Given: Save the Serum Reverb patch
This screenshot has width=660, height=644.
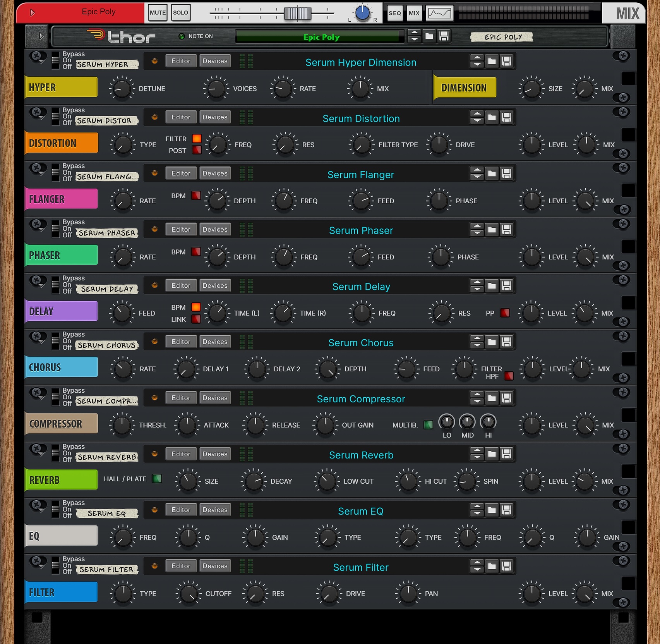Looking at the screenshot, I should click(506, 454).
